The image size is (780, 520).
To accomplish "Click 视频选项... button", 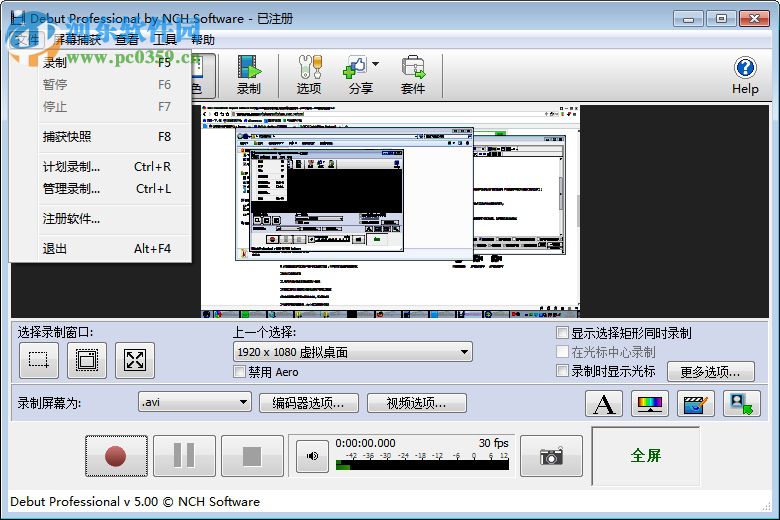I will [416, 403].
